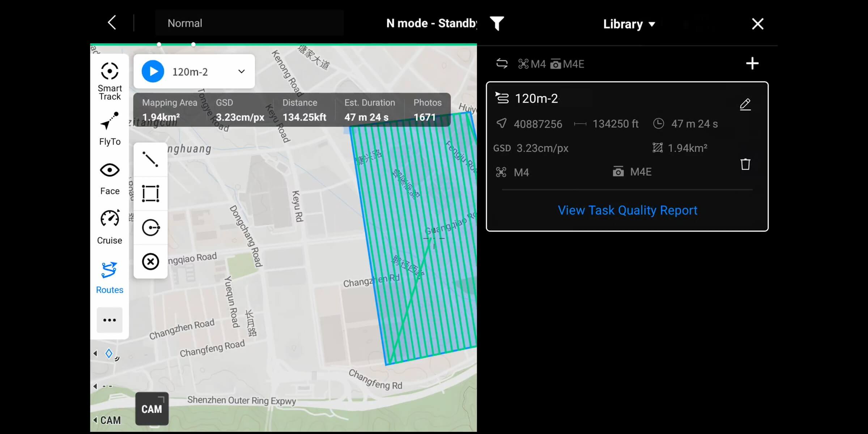Toggle the M4 M4E device sort switch
The image size is (868, 434).
point(502,64)
